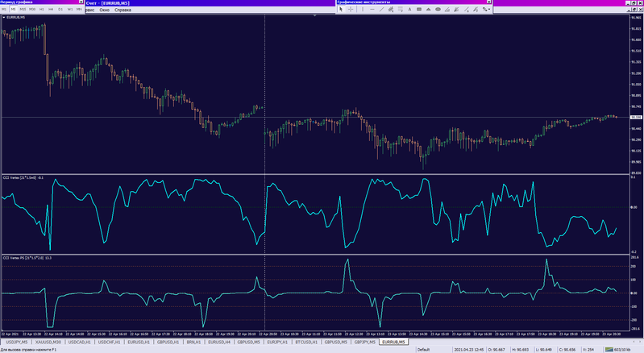This screenshot has height=353, width=644.
Task: Select the equidistant channel tool
Action: [x=391, y=9]
